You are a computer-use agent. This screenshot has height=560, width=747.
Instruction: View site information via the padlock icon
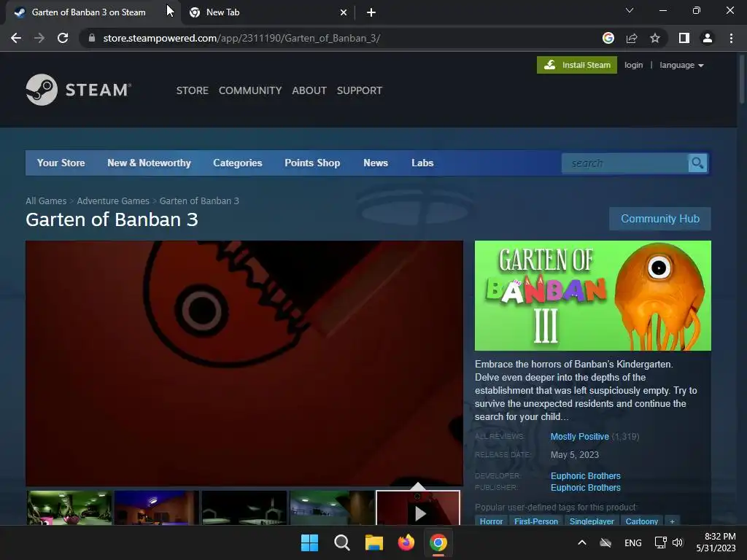[92, 38]
